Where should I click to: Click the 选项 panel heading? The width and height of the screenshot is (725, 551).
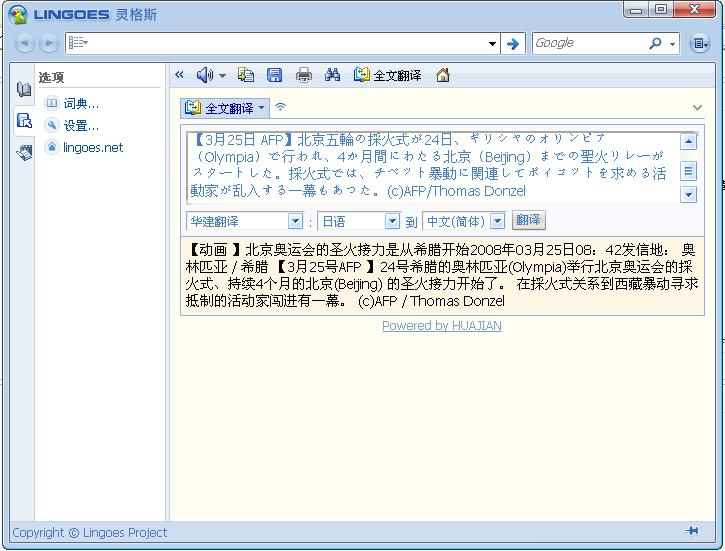(51, 77)
